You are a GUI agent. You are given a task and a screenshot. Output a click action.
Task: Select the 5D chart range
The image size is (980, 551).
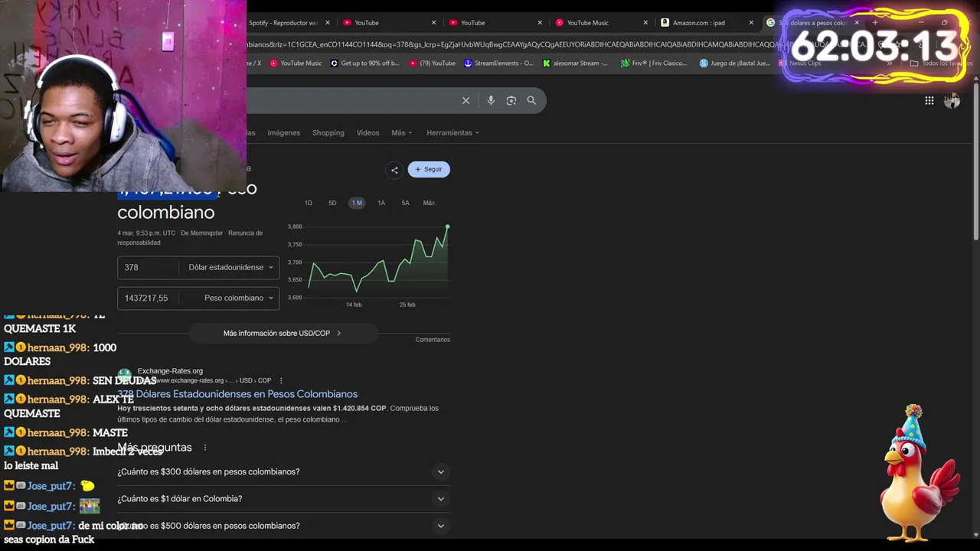tap(332, 203)
